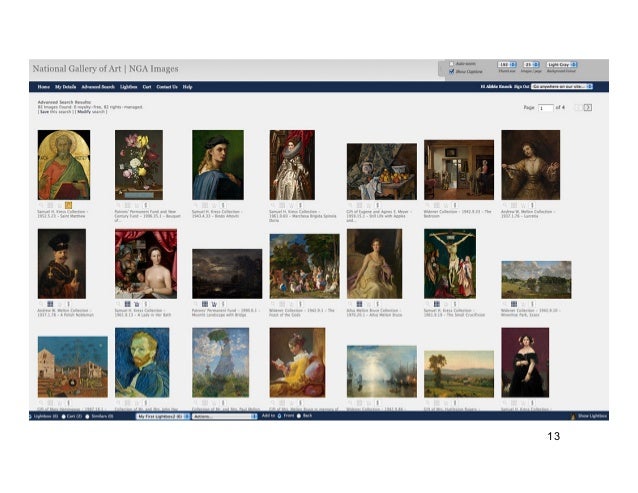Open the Actions dropdown in bottom bar
The width and height of the screenshot is (638, 493).
[225, 417]
